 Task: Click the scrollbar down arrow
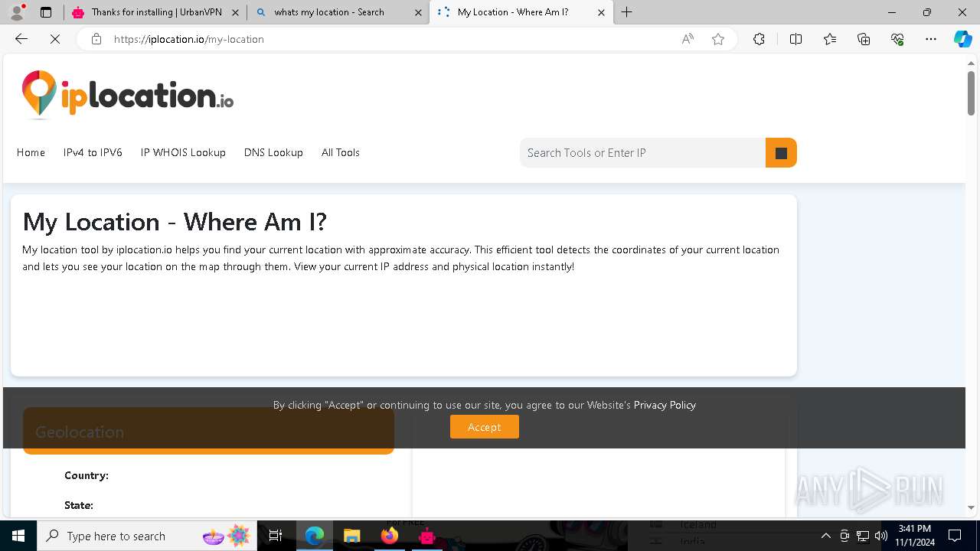pyautogui.click(x=972, y=507)
